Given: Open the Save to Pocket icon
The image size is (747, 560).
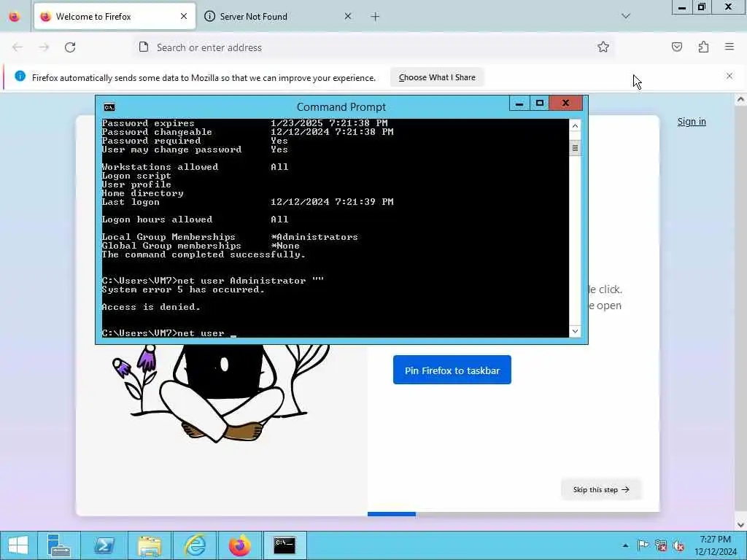Looking at the screenshot, I should 677,47.
